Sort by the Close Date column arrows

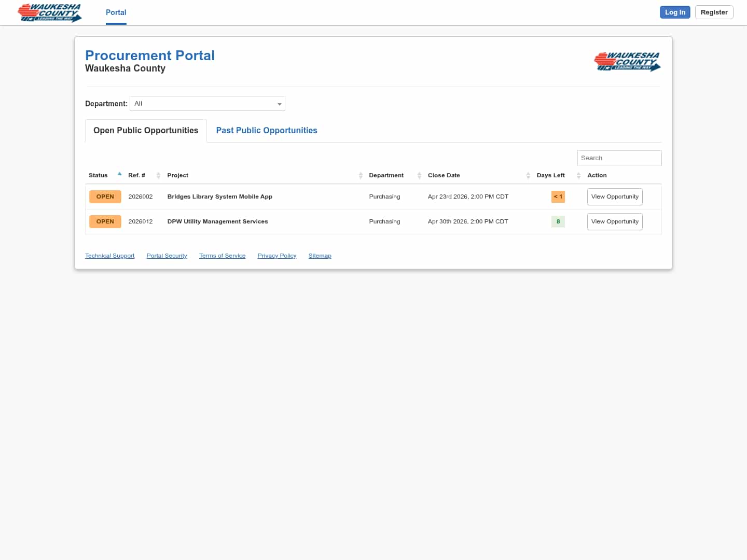click(x=528, y=175)
